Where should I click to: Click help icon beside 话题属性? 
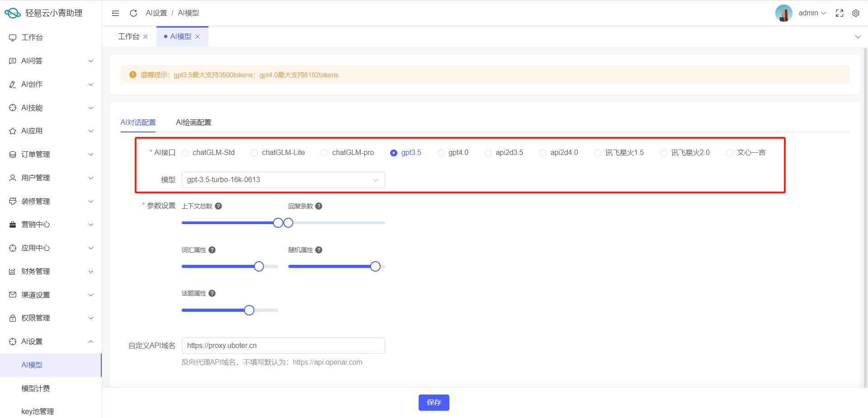(x=212, y=293)
